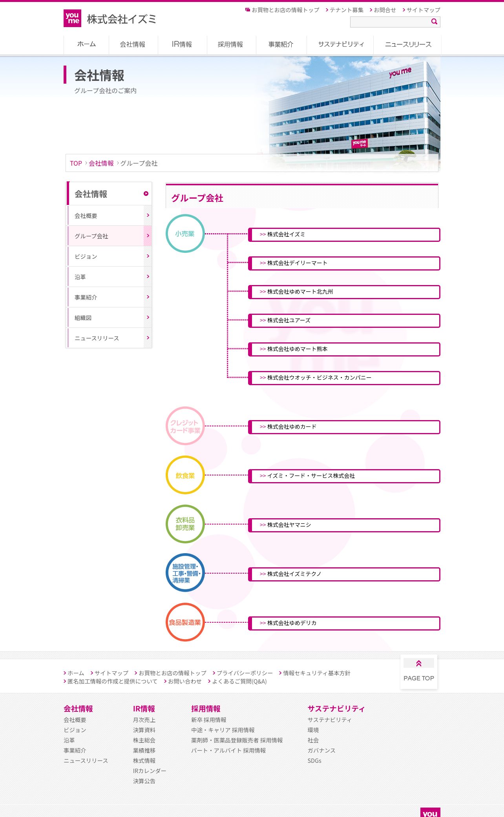Click the search magnifier icon
The image size is (504, 817).
[x=434, y=22]
